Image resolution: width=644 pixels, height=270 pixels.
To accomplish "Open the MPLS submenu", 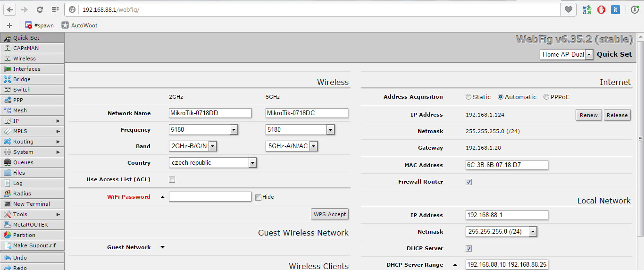I will point(32,131).
